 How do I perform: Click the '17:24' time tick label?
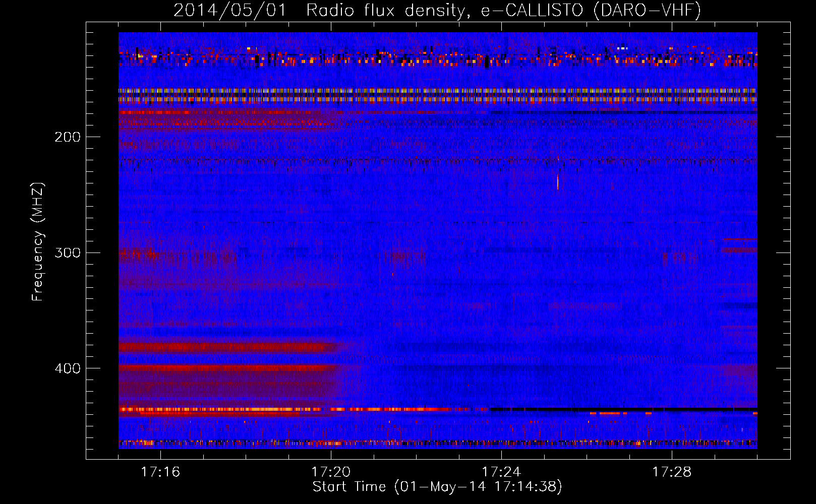(x=501, y=472)
